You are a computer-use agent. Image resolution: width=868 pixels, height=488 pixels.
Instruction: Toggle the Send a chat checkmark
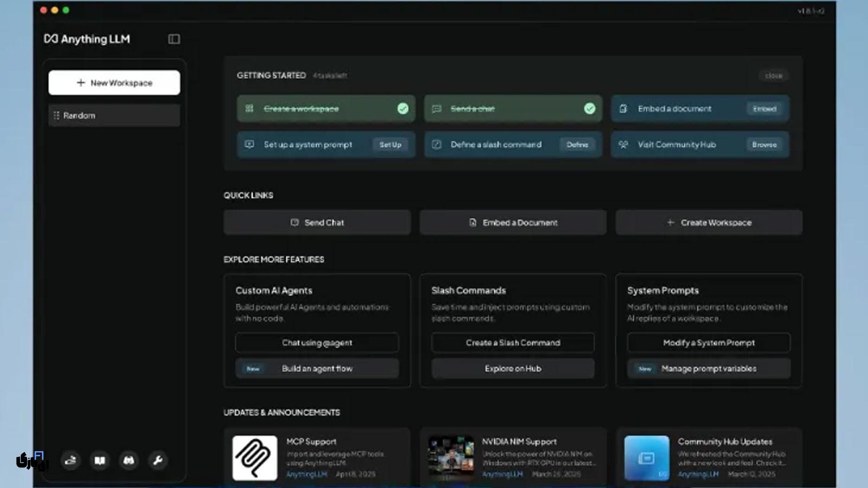(x=589, y=108)
